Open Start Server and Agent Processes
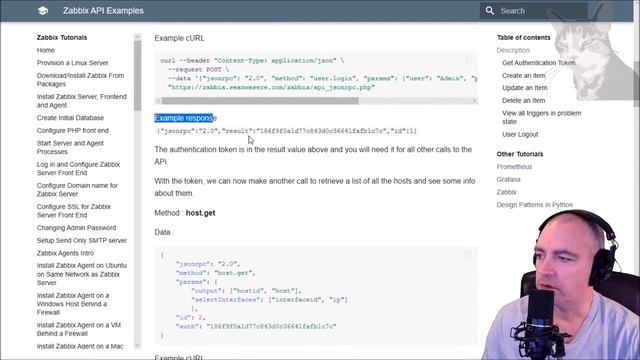This screenshot has height=360, width=640. tap(70, 147)
